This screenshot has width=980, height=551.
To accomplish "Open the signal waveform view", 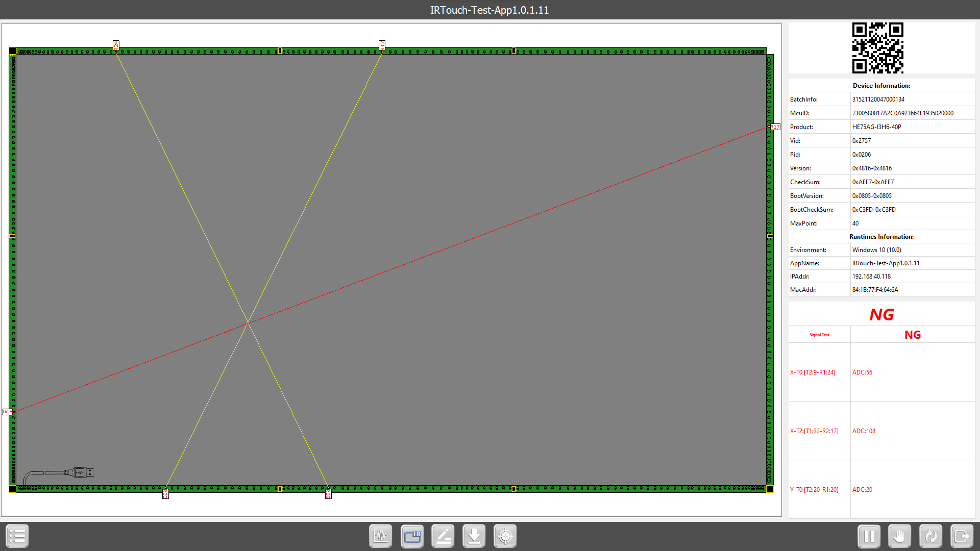I will tap(381, 536).
